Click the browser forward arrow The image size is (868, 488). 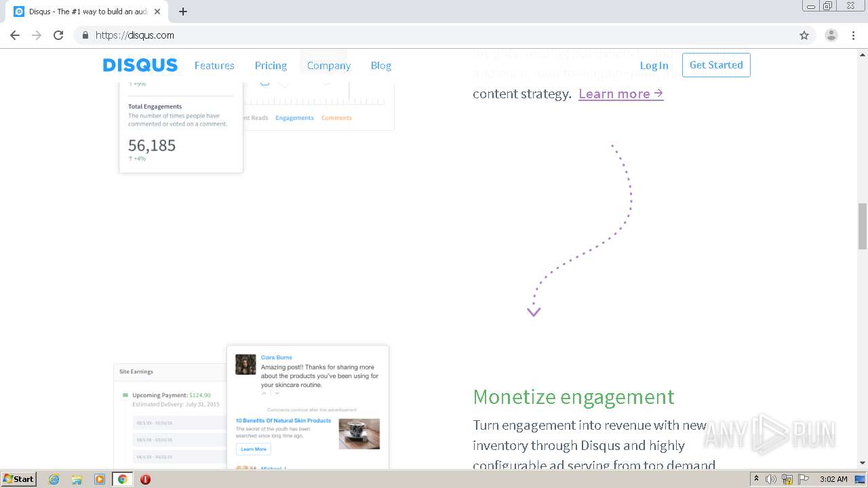[37, 35]
